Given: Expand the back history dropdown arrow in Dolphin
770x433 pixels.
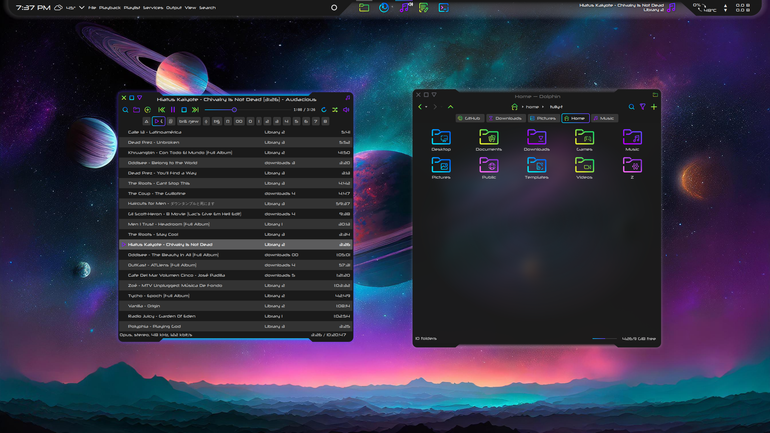Looking at the screenshot, I should (x=426, y=107).
